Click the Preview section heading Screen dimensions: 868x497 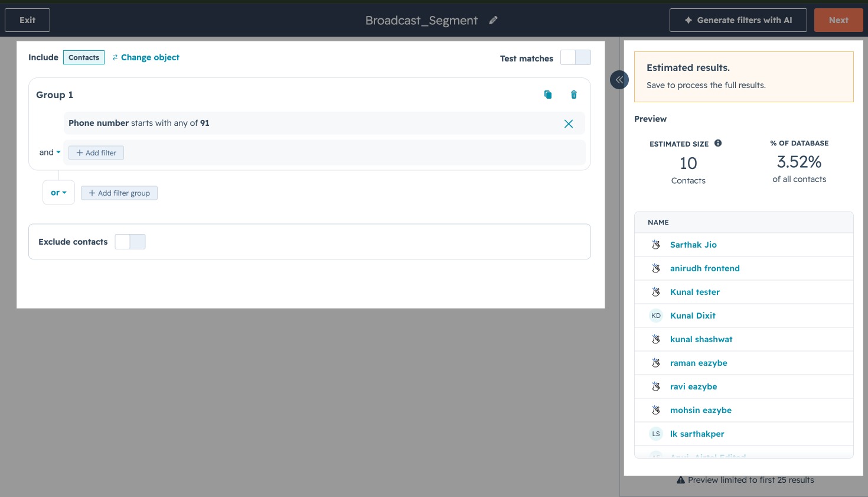651,119
